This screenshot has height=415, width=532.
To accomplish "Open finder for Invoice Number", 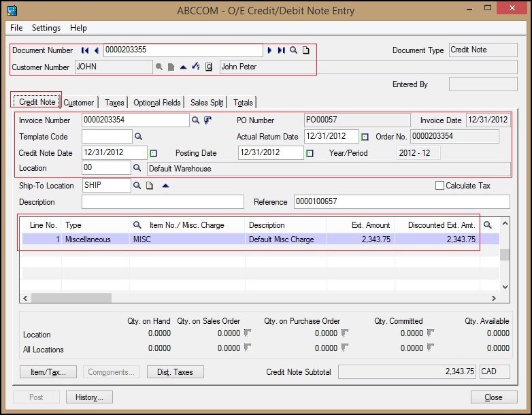I will (x=195, y=120).
